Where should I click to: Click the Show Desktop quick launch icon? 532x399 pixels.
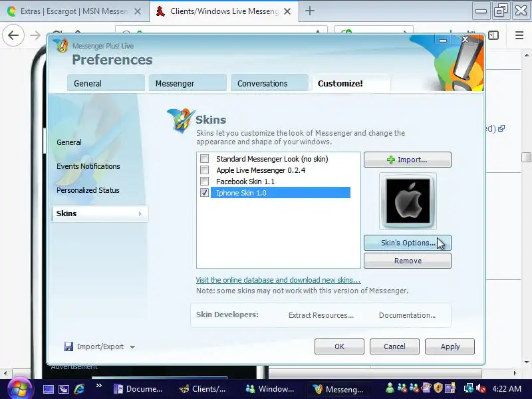48,389
